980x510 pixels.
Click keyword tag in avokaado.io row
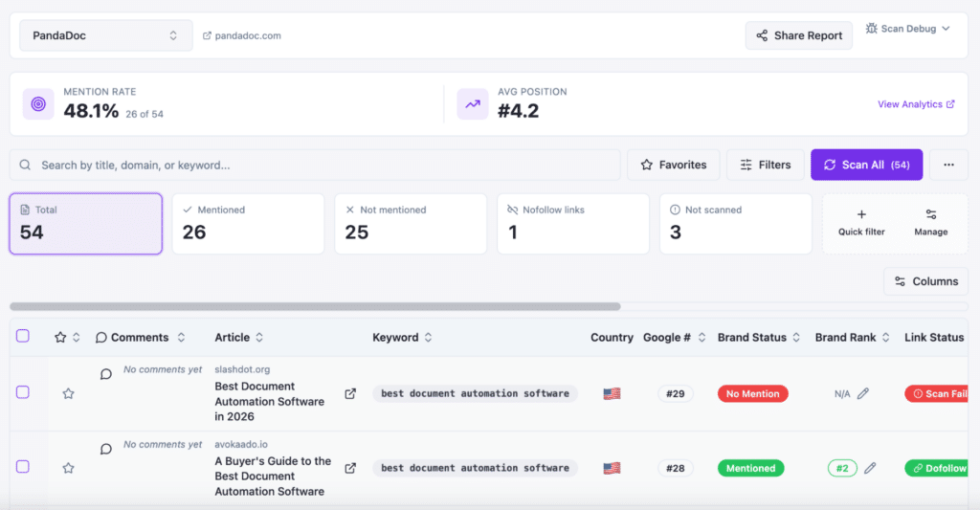pyautogui.click(x=475, y=468)
